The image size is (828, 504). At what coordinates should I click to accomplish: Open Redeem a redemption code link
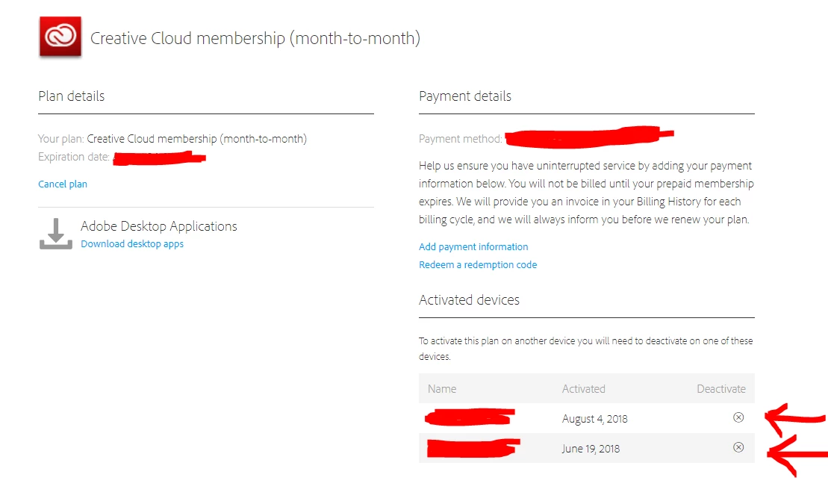478,265
